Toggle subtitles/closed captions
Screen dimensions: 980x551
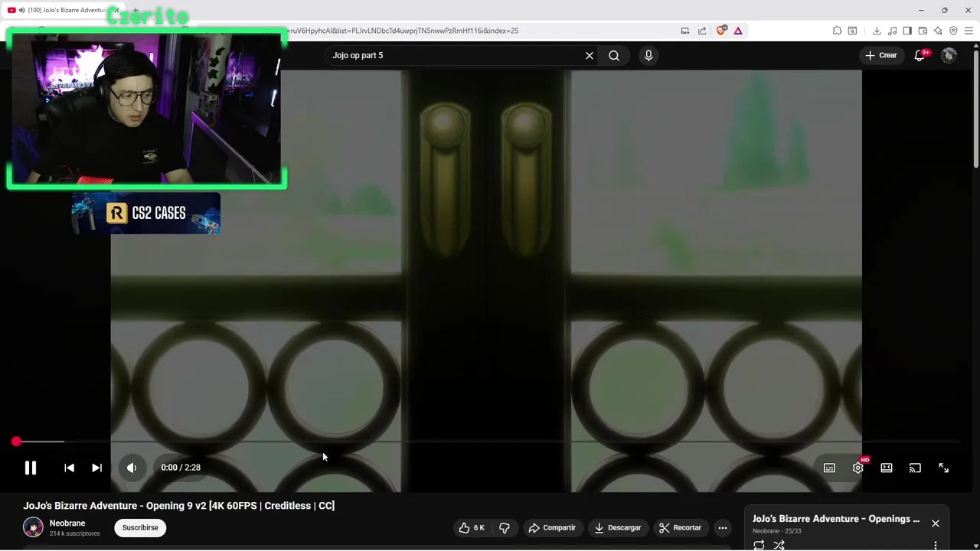point(829,468)
